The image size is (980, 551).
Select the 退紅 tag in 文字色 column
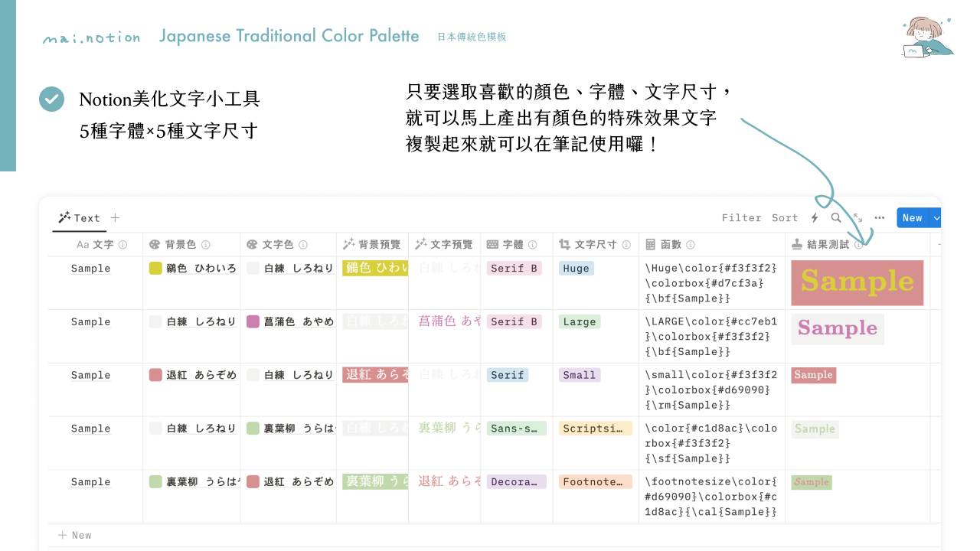[290, 482]
